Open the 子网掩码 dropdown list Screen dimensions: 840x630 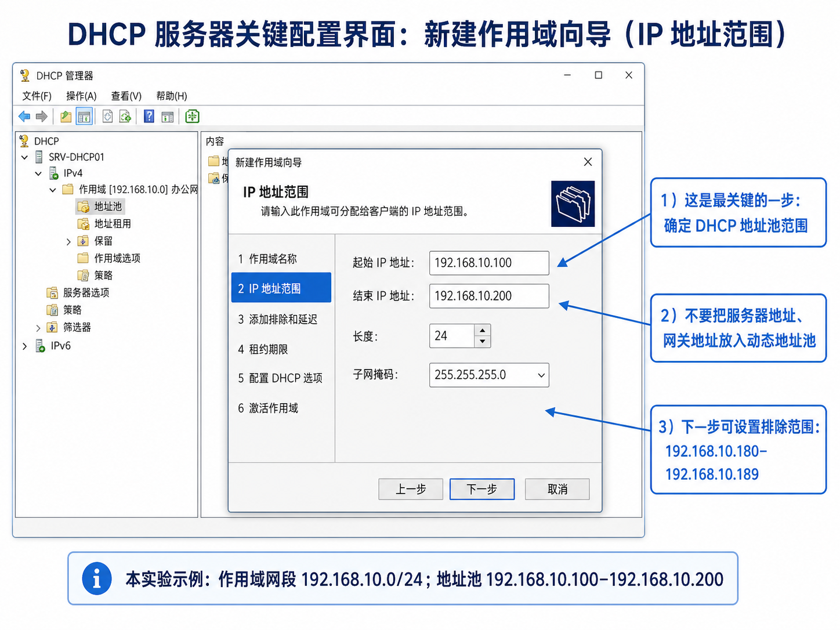541,375
